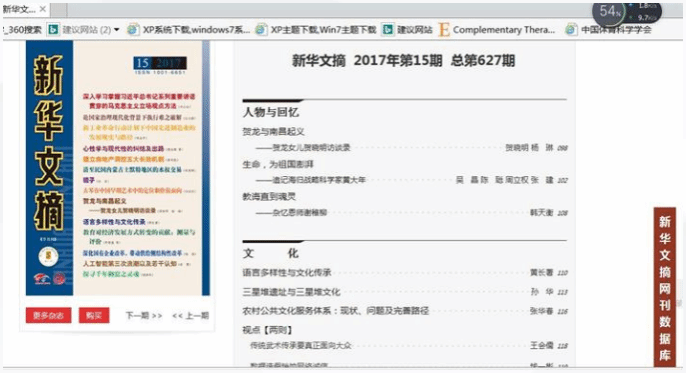Open article 贺龙与南昌起义
Image resolution: width=686 pixels, height=373 pixels.
pos(273,132)
